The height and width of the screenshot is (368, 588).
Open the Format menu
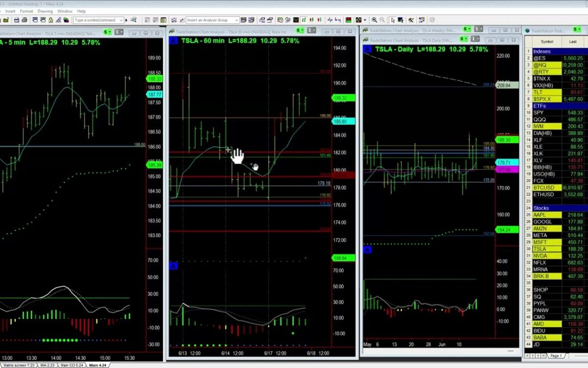pos(26,11)
